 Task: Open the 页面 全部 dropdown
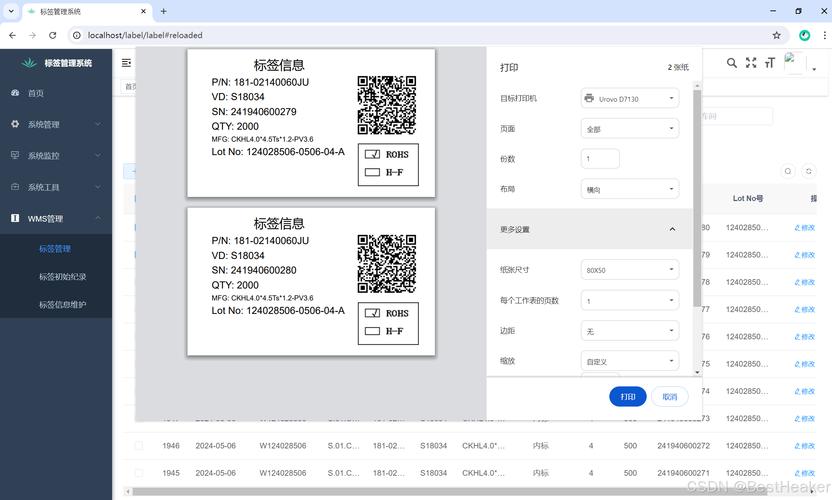point(630,128)
